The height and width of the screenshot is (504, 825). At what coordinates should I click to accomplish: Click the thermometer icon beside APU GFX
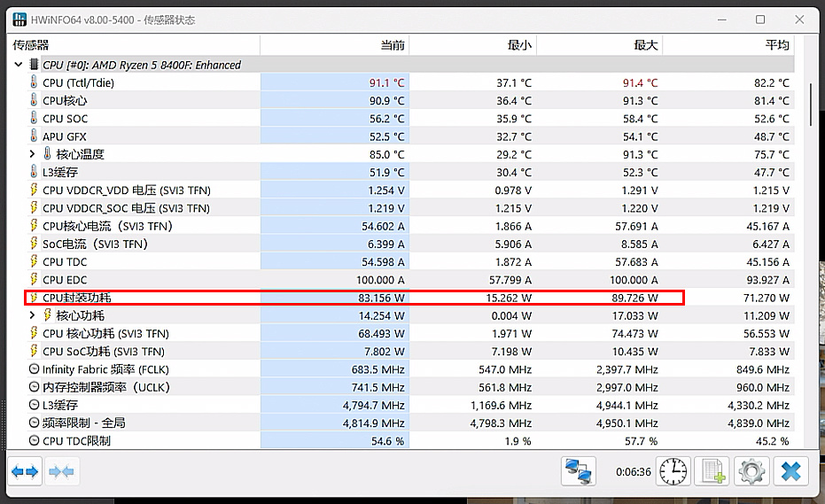(34, 136)
